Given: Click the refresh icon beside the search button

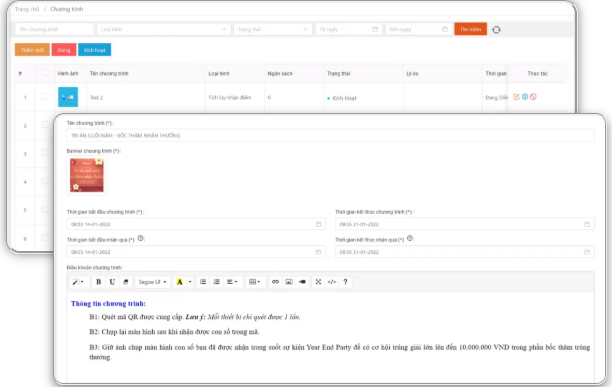Looking at the screenshot, I should (x=496, y=30).
